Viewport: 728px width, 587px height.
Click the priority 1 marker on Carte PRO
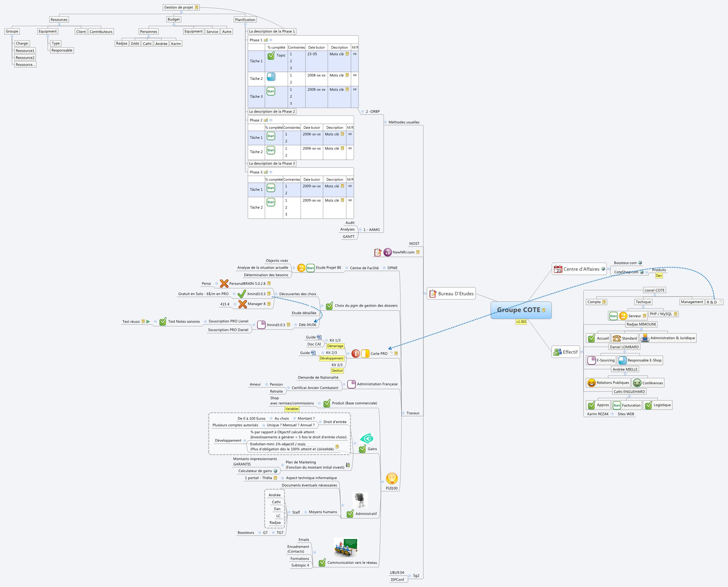pos(356,354)
